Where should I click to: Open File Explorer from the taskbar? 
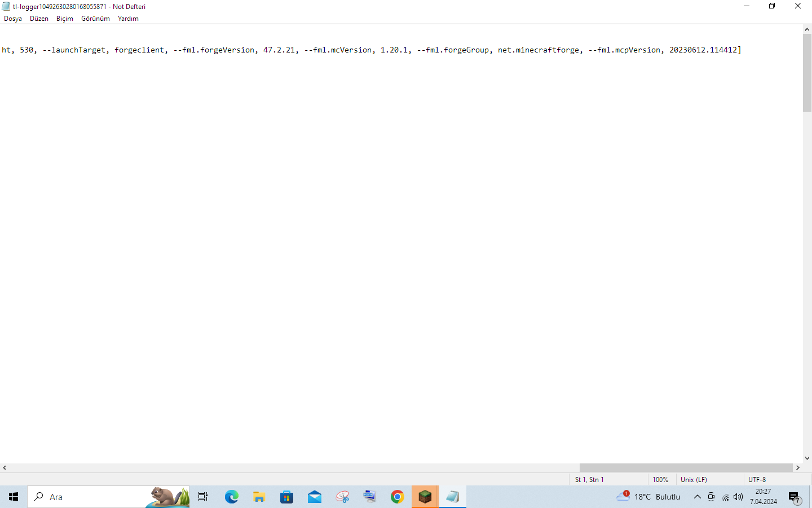click(259, 497)
